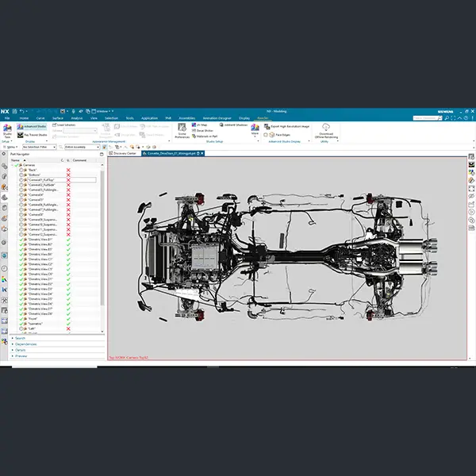The image size is (476, 476).
Task: Open Scene Preferences
Action: (x=182, y=131)
